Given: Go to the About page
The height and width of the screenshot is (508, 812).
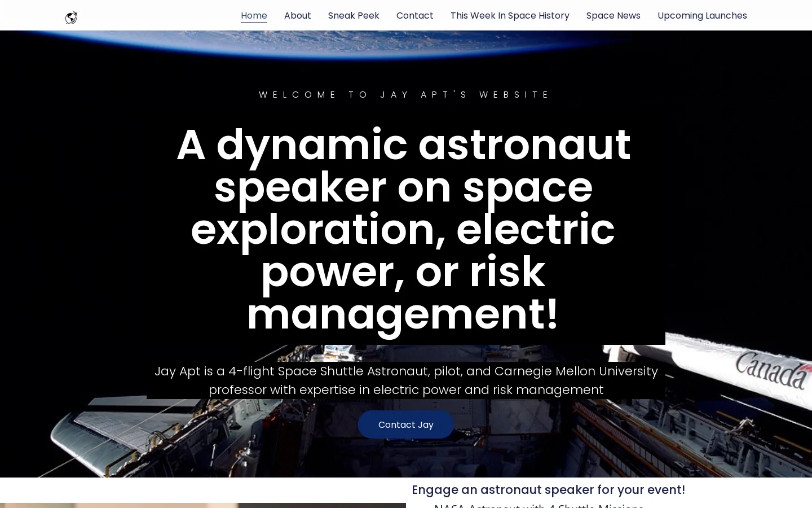Looking at the screenshot, I should [x=298, y=16].
